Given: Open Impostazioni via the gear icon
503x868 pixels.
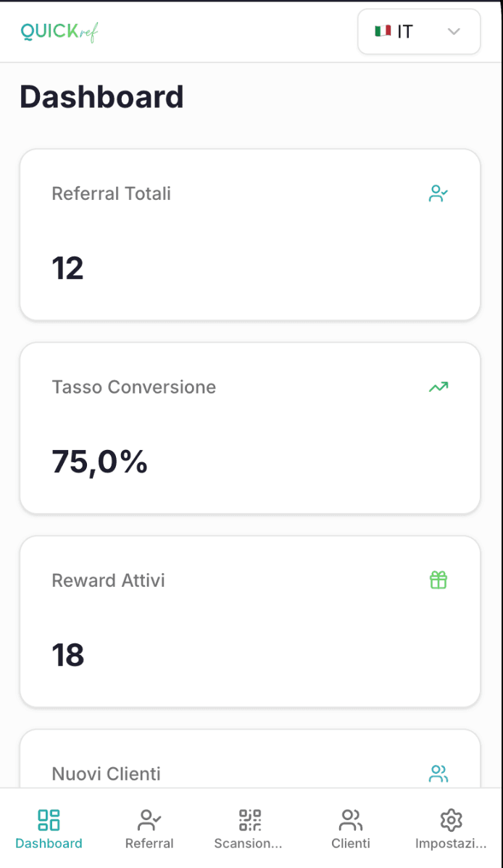Looking at the screenshot, I should 451,819.
